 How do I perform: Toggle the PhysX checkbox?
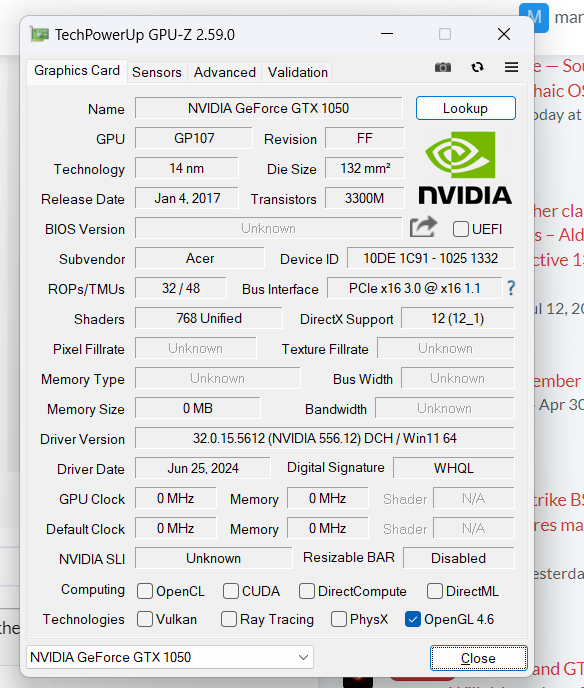339,619
